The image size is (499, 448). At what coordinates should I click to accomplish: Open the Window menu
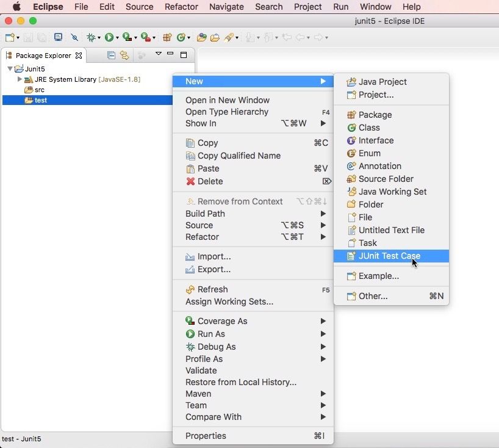[x=376, y=7]
